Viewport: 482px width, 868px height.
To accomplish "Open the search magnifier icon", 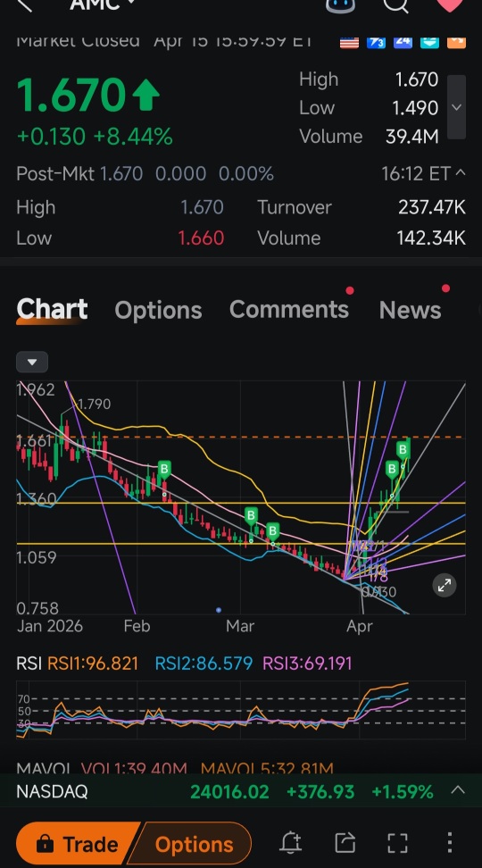I will click(395, 5).
